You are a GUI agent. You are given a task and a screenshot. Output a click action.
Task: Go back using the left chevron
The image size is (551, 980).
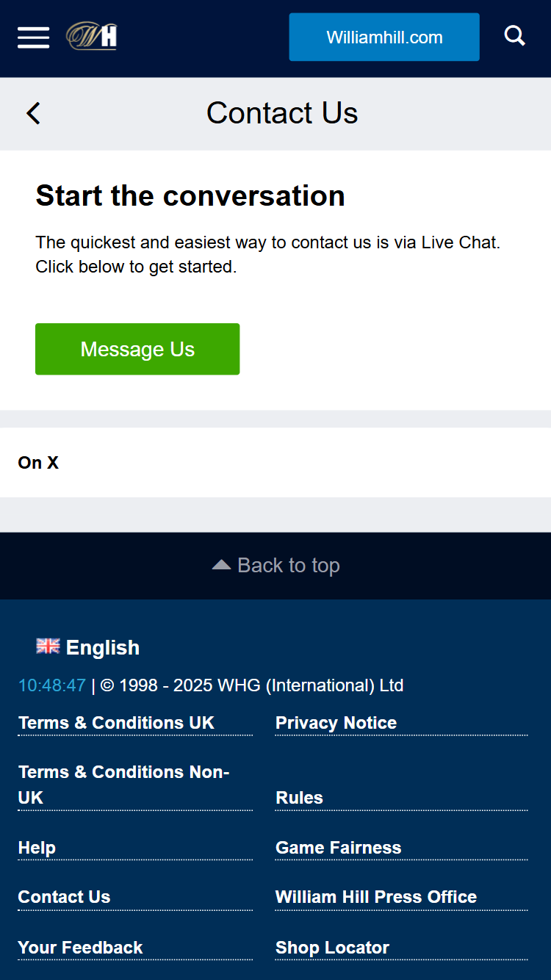[x=33, y=113]
